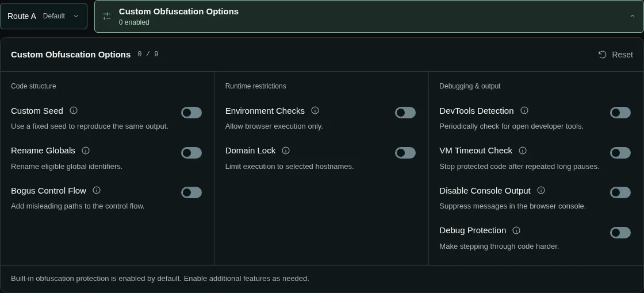The width and height of the screenshot is (644, 293).
Task: Enable Environment Checks switch
Action: click(405, 113)
